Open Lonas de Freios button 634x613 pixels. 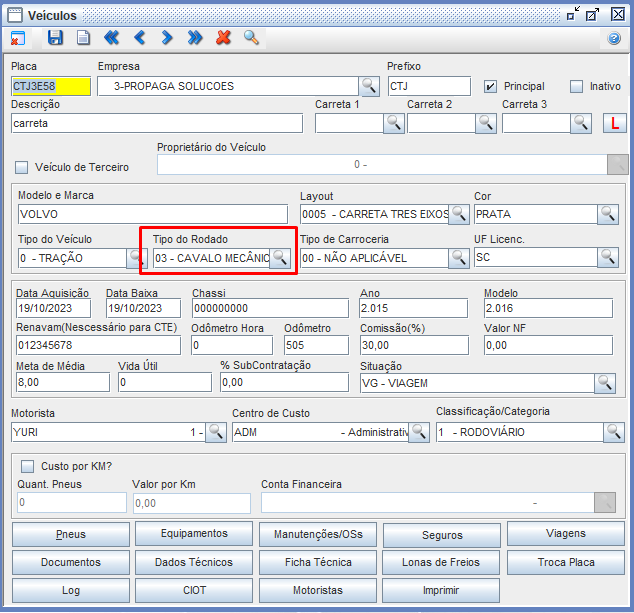pyautogui.click(x=441, y=562)
